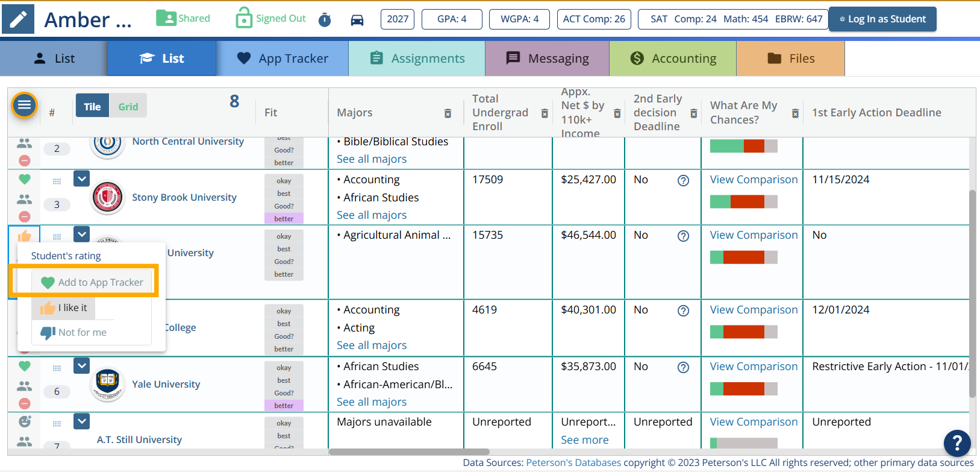Select 'better' fit for Stony Brook University

(x=284, y=218)
